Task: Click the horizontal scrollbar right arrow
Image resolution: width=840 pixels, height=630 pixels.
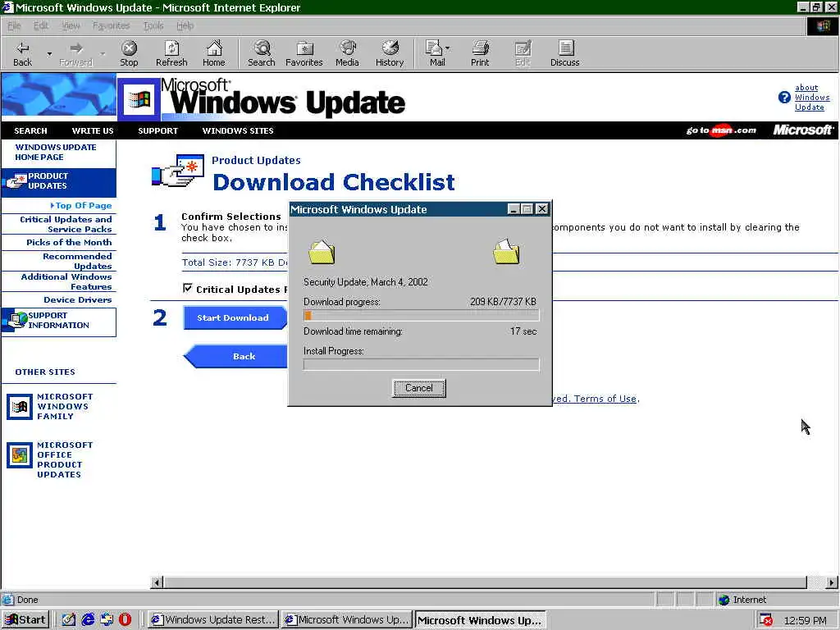Action: 832,582
